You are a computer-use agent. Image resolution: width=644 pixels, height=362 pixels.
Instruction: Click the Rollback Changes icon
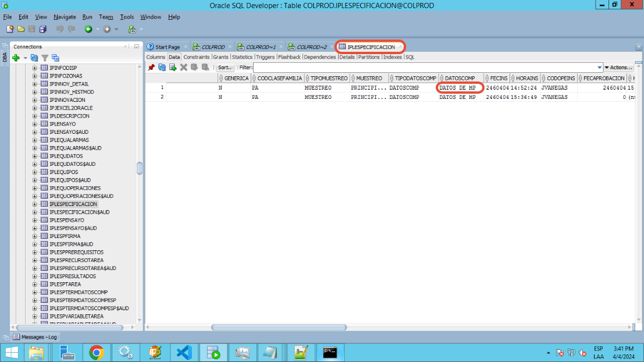pyautogui.click(x=205, y=68)
